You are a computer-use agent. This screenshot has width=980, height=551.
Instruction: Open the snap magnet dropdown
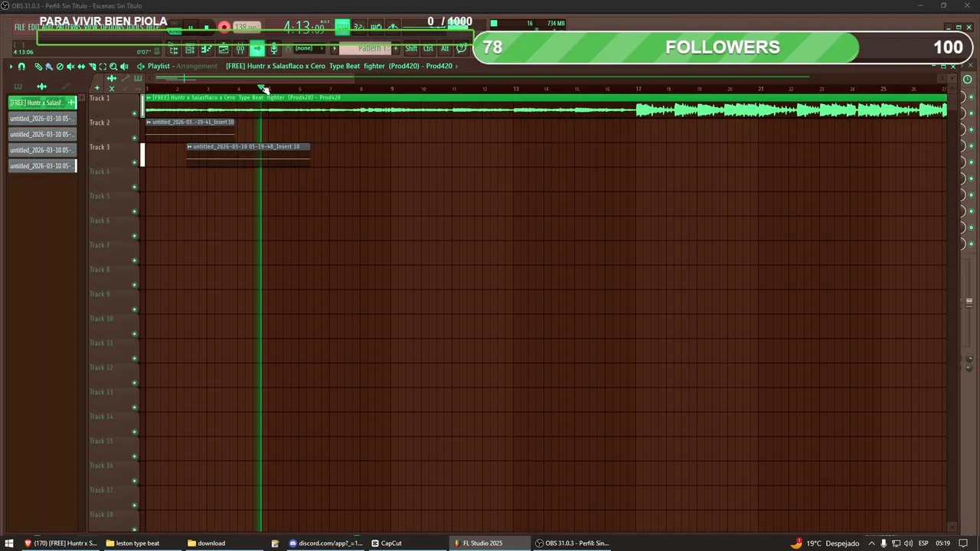click(x=21, y=67)
